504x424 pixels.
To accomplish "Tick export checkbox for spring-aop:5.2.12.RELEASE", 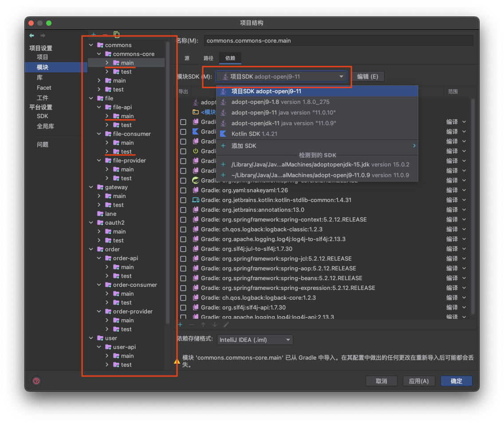I will [x=183, y=268].
